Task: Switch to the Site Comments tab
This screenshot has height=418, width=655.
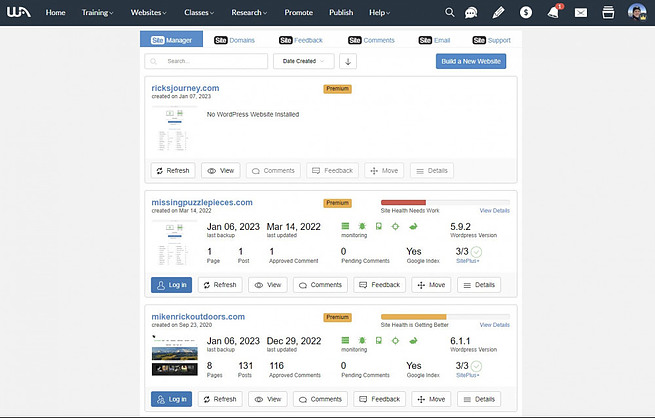Action: point(371,40)
